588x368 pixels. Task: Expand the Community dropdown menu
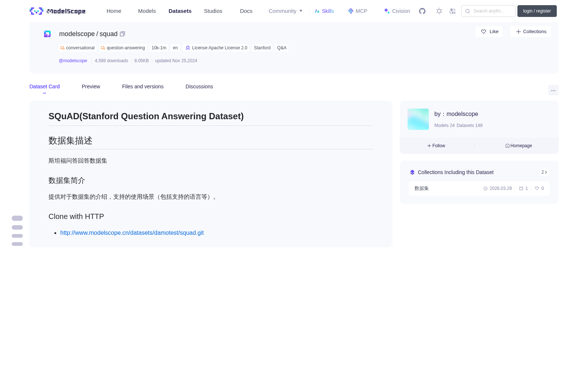coord(286,11)
